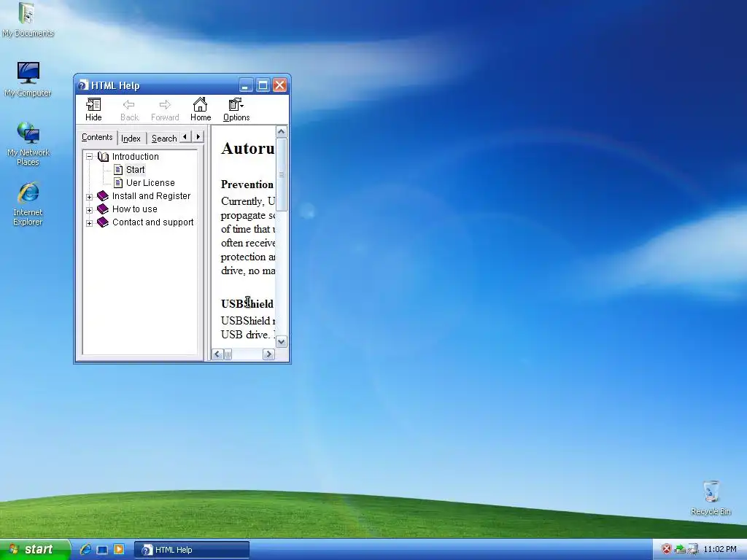Select Install and Register label

[152, 195]
